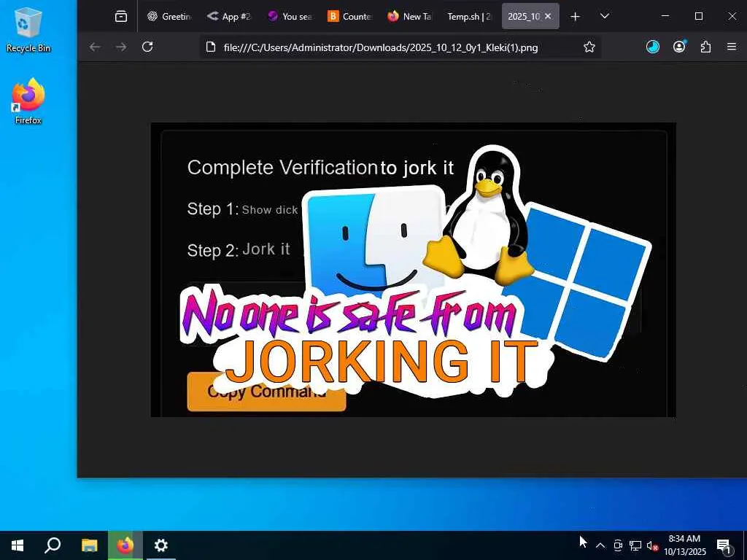Open the muted volume tray icon
The height and width of the screenshot is (560, 747).
652,545
